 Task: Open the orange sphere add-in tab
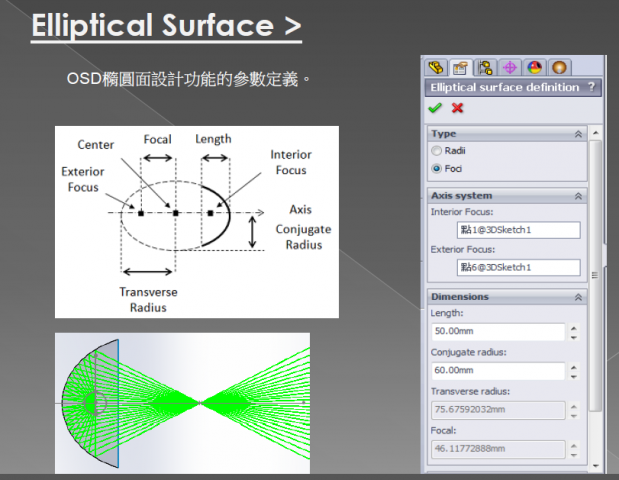pos(558,68)
